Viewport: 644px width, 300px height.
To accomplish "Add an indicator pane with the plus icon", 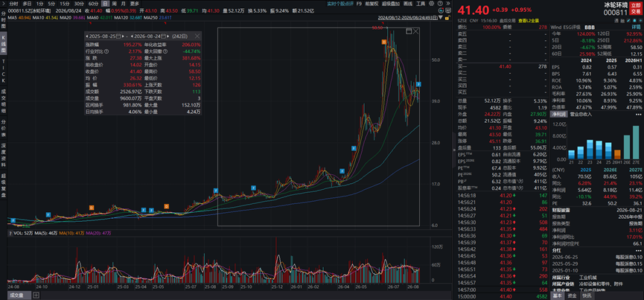I will (36, 295).
